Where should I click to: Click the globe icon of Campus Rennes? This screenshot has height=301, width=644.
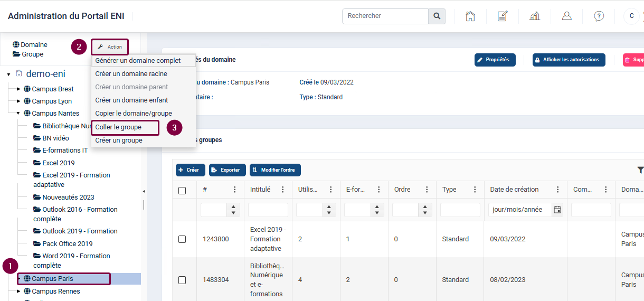coord(27,291)
